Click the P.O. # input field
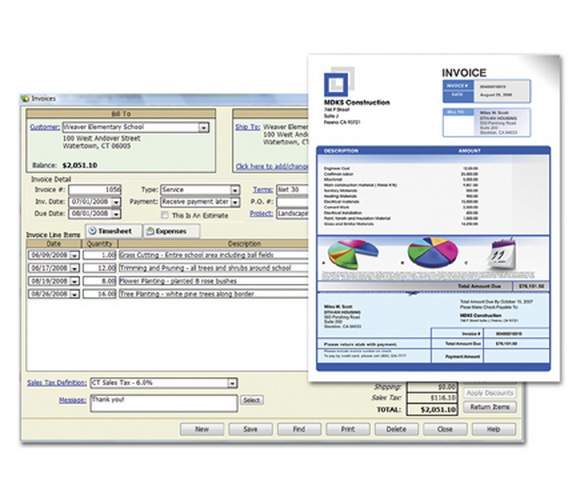Screen dimensions: 576x480 click(x=292, y=202)
